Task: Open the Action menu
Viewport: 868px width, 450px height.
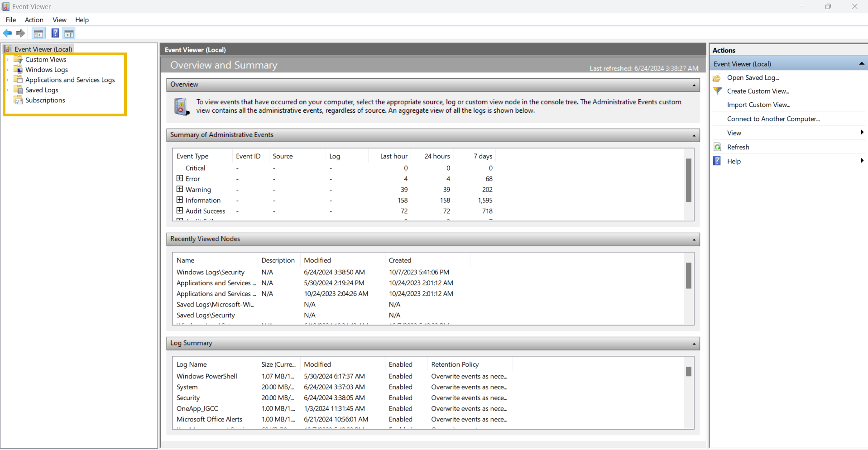Action: coord(34,20)
